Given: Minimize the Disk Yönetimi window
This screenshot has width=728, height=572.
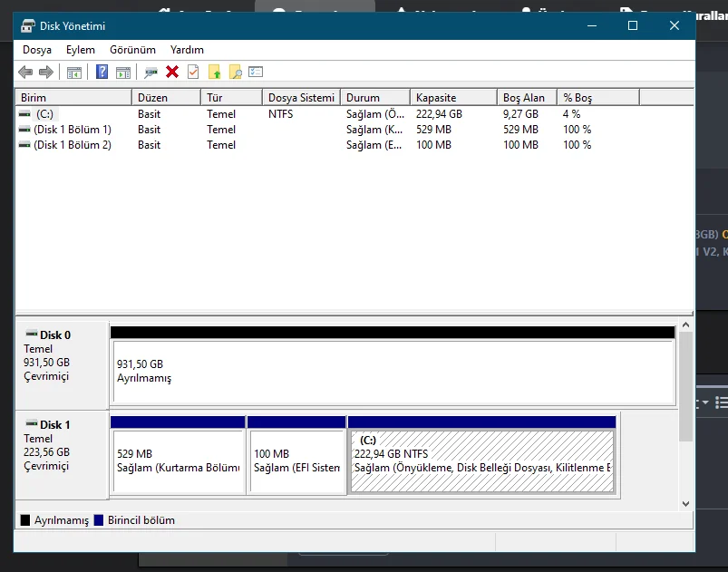Looking at the screenshot, I should (x=591, y=26).
